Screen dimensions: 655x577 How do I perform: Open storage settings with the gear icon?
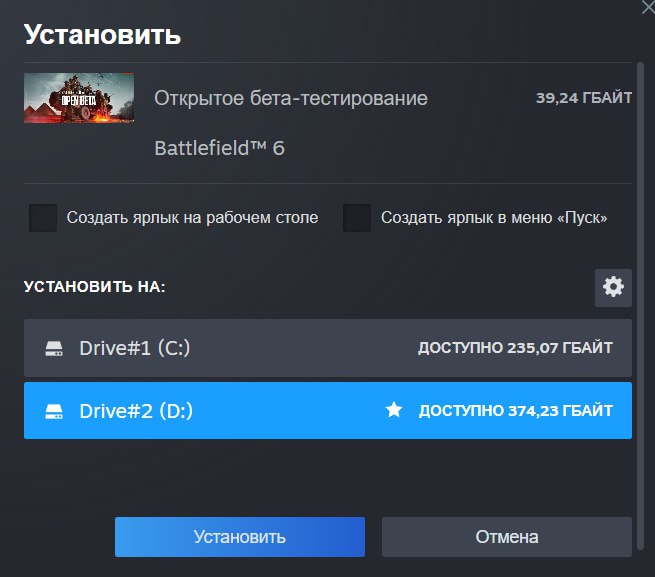tap(613, 287)
